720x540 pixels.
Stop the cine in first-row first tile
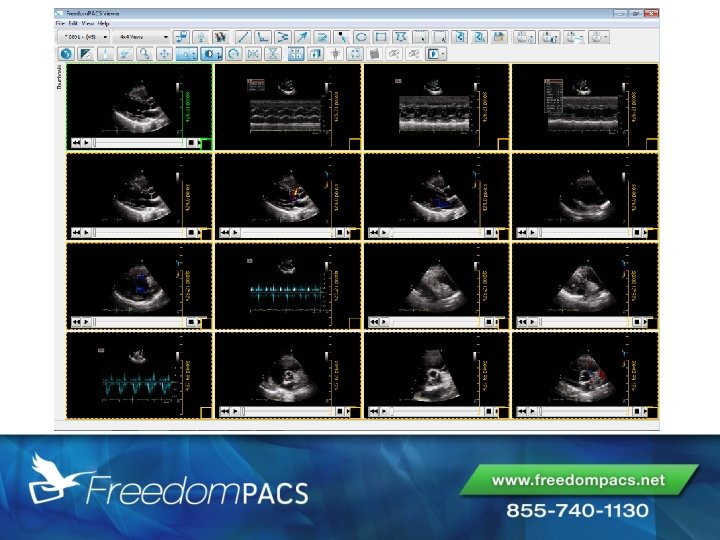click(191, 143)
